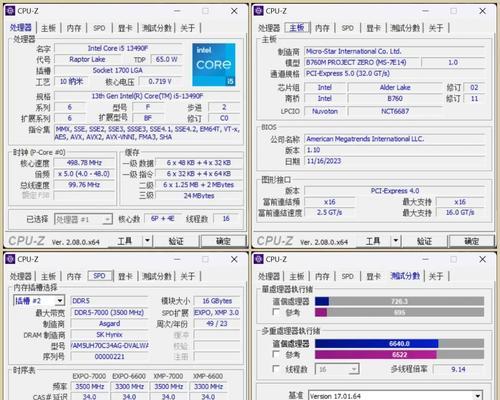The width and height of the screenshot is (500, 400).
Task: Click the manufacturer Micro-Star International Co. Ltd.
Action: tap(395, 51)
